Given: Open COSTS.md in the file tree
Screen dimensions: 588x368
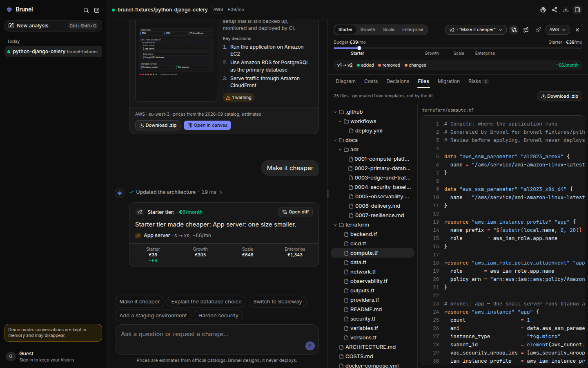Looking at the screenshot, I should coord(372,357).
